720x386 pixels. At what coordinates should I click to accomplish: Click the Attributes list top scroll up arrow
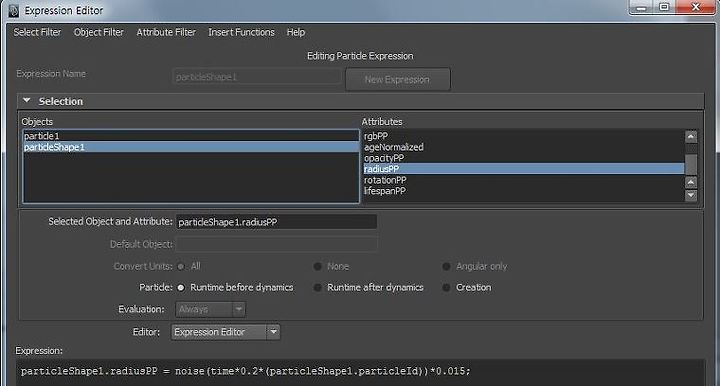[691, 136]
